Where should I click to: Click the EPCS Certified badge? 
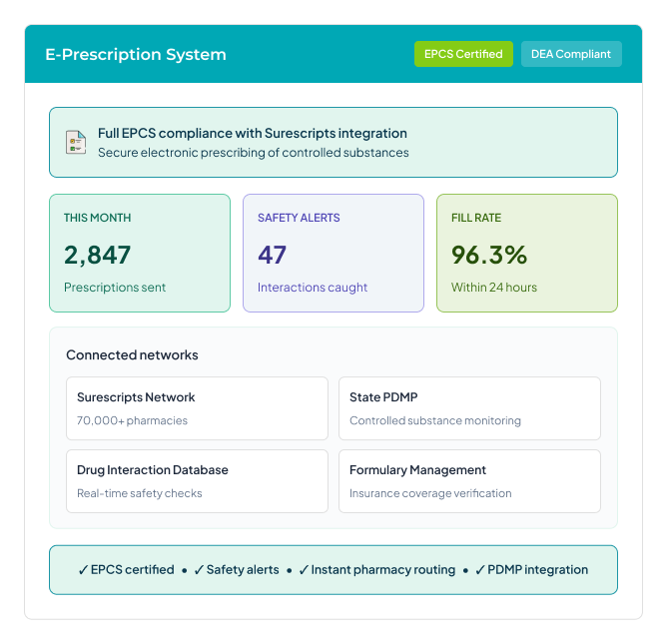click(463, 54)
